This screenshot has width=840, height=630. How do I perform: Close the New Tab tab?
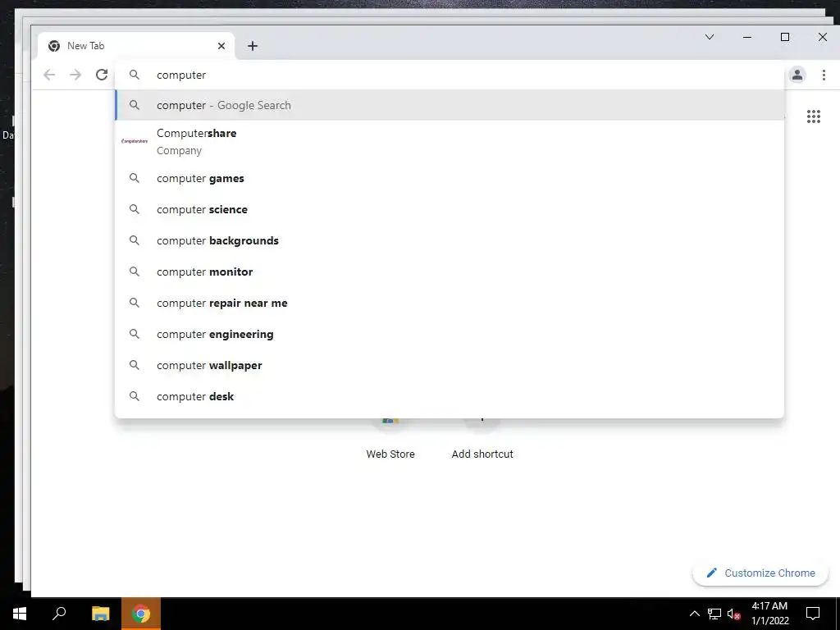(221, 46)
